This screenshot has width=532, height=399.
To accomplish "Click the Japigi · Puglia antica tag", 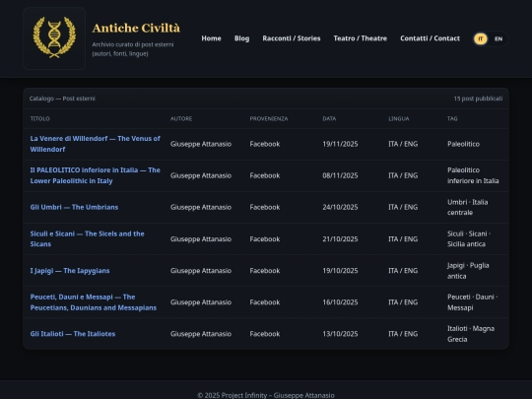I will pos(468,270).
